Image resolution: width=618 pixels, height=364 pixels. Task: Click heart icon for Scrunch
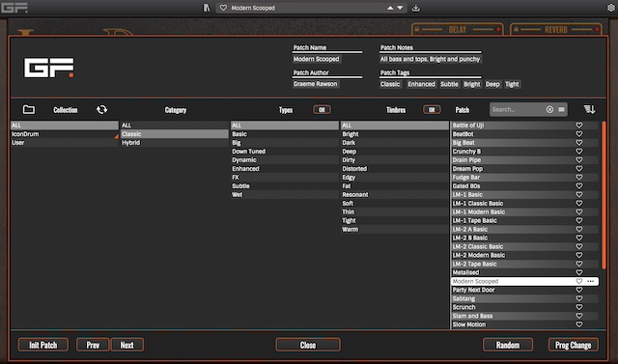579,307
